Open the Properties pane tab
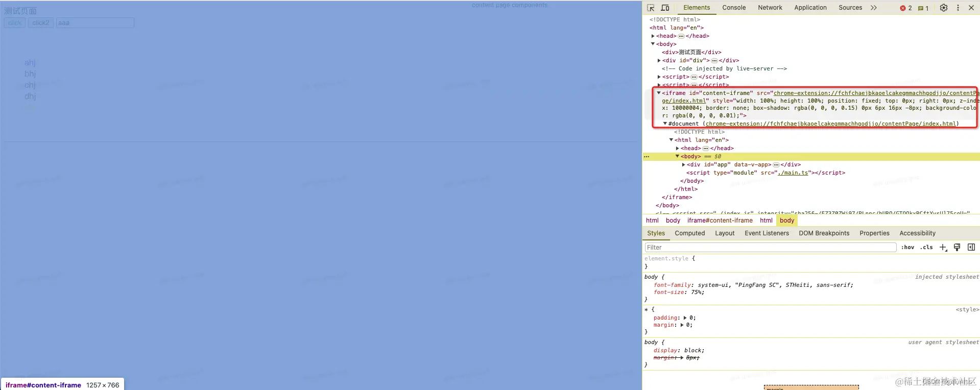980x390 pixels. [x=874, y=233]
